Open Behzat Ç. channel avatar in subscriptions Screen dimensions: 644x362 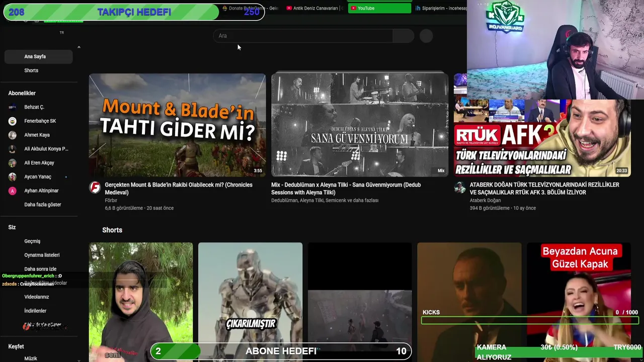point(13,107)
